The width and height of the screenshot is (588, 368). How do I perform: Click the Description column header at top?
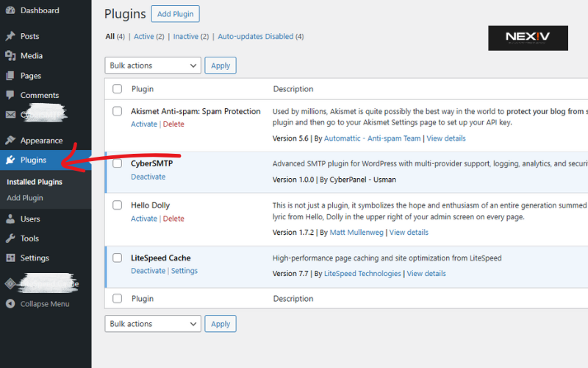293,89
